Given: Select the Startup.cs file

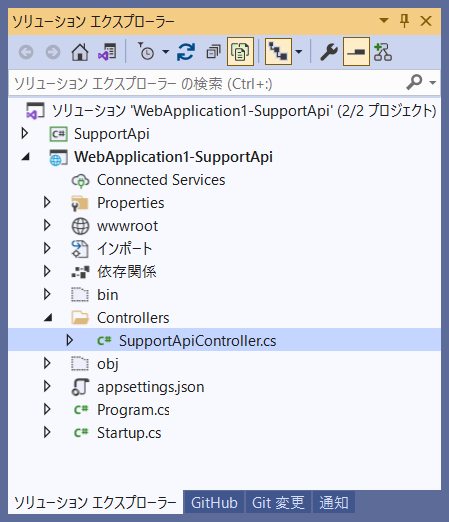Looking at the screenshot, I should pyautogui.click(x=129, y=433).
